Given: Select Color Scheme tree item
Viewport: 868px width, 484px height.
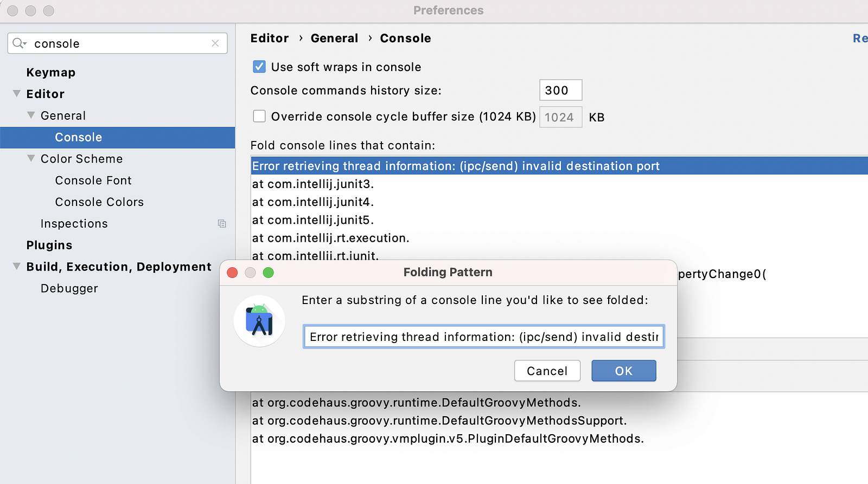Looking at the screenshot, I should tap(82, 159).
